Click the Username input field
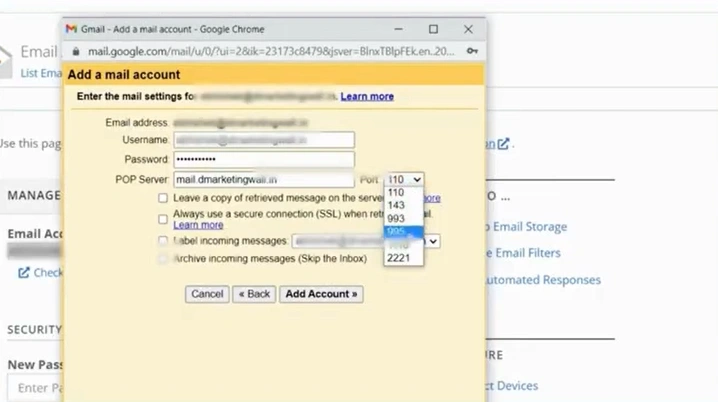 (264, 140)
